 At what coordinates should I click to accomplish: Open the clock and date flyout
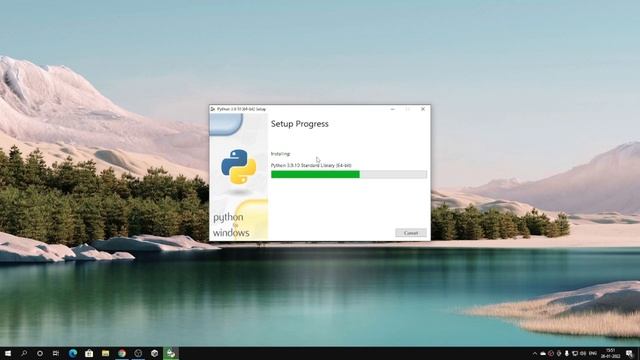[x=610, y=353]
